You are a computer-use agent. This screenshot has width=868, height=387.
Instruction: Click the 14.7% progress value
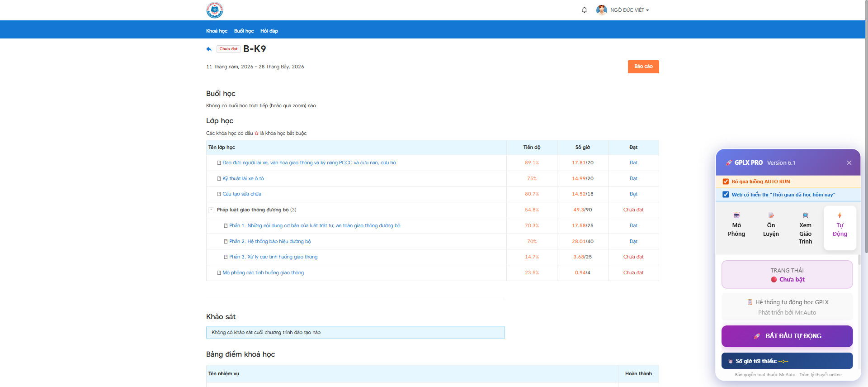pyautogui.click(x=532, y=257)
